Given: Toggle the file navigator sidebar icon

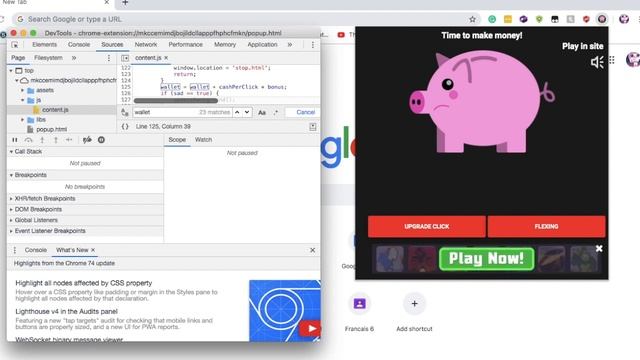Looking at the screenshot, I should [x=125, y=58].
